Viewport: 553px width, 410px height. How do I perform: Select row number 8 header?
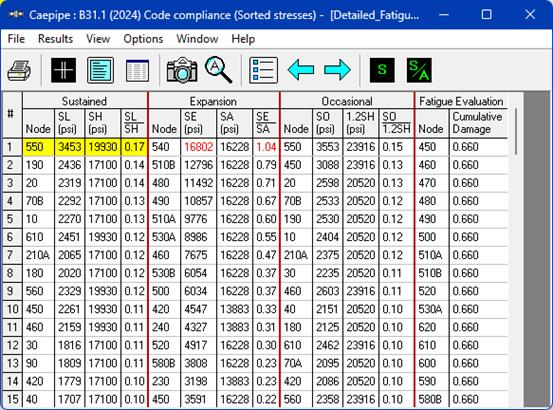(x=12, y=273)
